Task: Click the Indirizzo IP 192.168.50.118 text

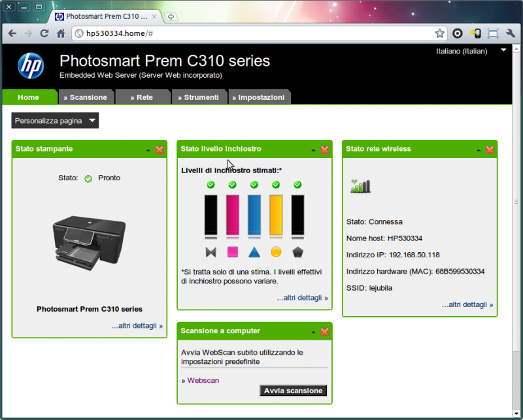Action: (x=393, y=255)
